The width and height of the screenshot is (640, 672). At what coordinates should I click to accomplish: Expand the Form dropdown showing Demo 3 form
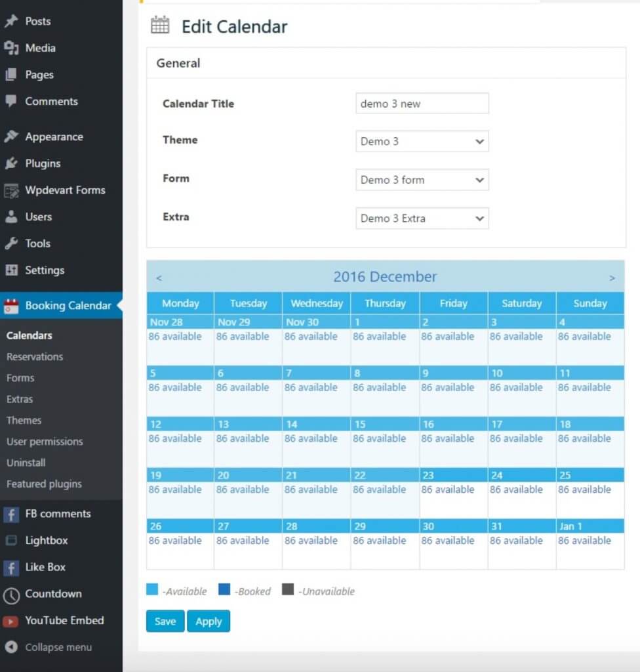pos(422,180)
